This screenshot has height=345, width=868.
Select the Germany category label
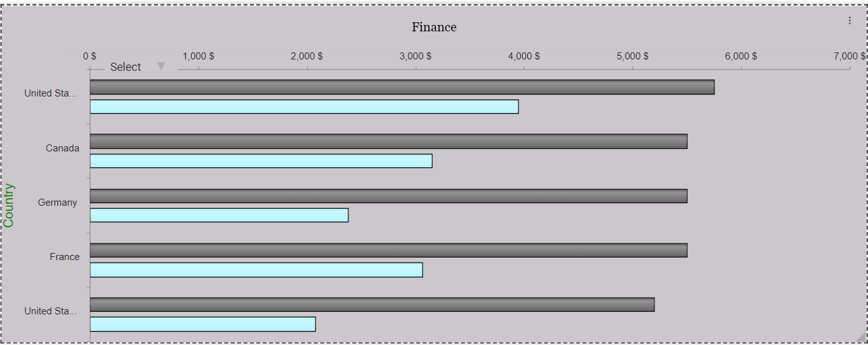click(x=58, y=203)
